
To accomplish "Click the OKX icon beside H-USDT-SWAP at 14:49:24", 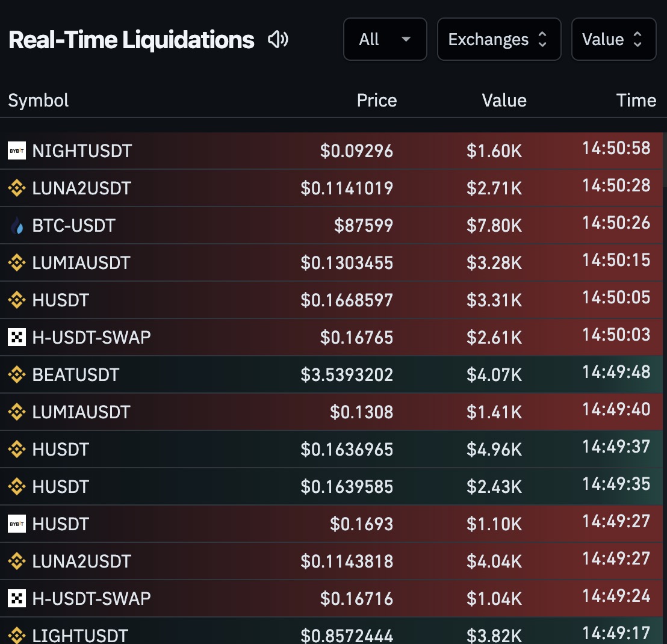I will pyautogui.click(x=17, y=599).
